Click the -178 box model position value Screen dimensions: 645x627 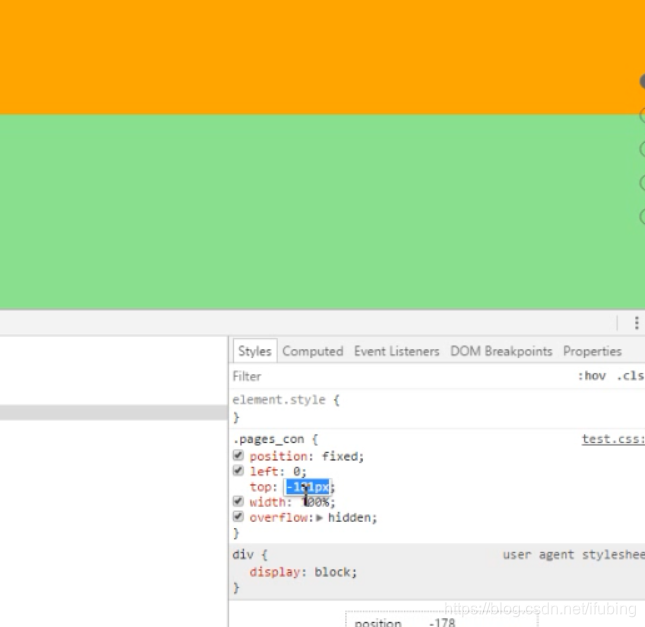pyautogui.click(x=442, y=622)
